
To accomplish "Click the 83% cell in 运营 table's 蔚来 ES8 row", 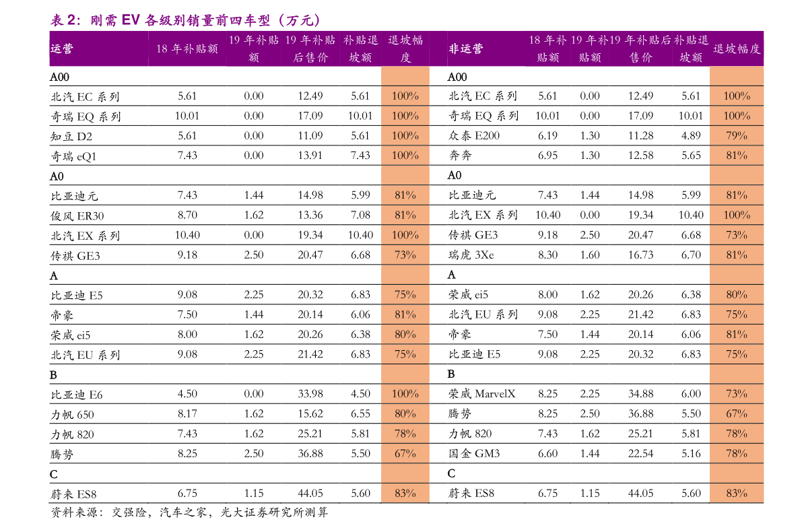I will (405, 494).
